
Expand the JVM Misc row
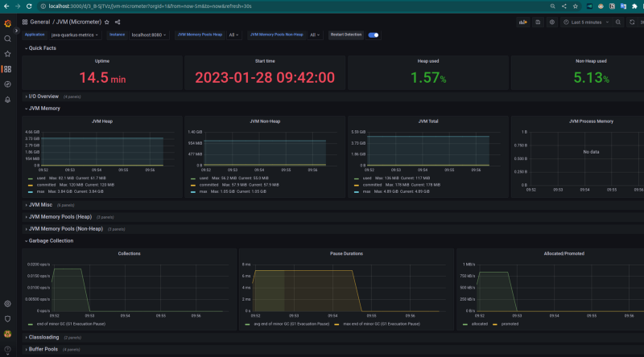pos(39,205)
